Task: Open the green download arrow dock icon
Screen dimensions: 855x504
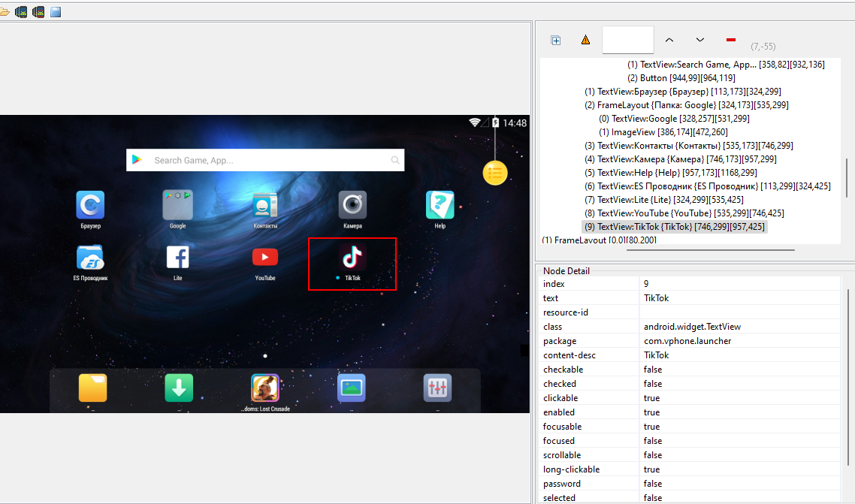Action: (x=179, y=388)
